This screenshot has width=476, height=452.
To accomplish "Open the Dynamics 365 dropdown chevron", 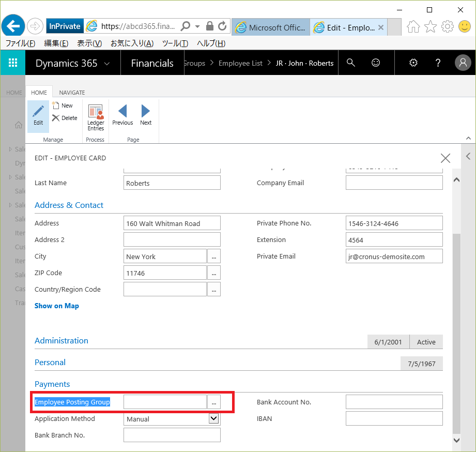I will [106, 64].
